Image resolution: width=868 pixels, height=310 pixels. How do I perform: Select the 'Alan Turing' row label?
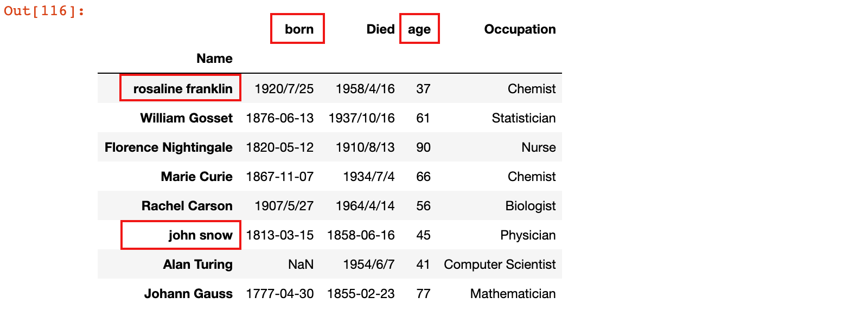coord(197,264)
